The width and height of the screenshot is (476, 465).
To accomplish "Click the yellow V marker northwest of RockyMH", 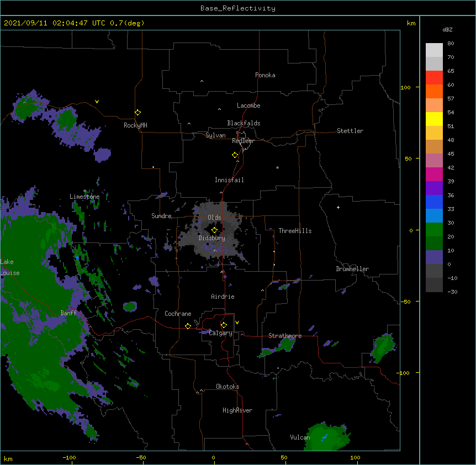I will click(97, 102).
